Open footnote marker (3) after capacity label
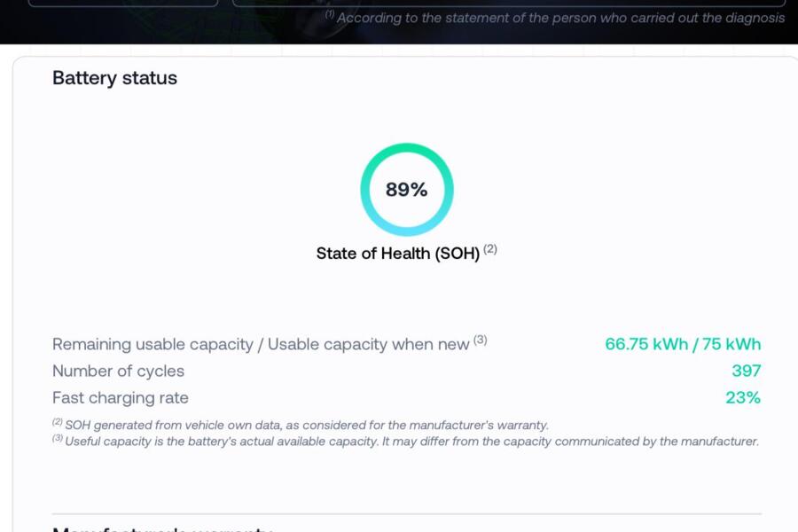The width and height of the screenshot is (798, 532). pyautogui.click(x=480, y=340)
